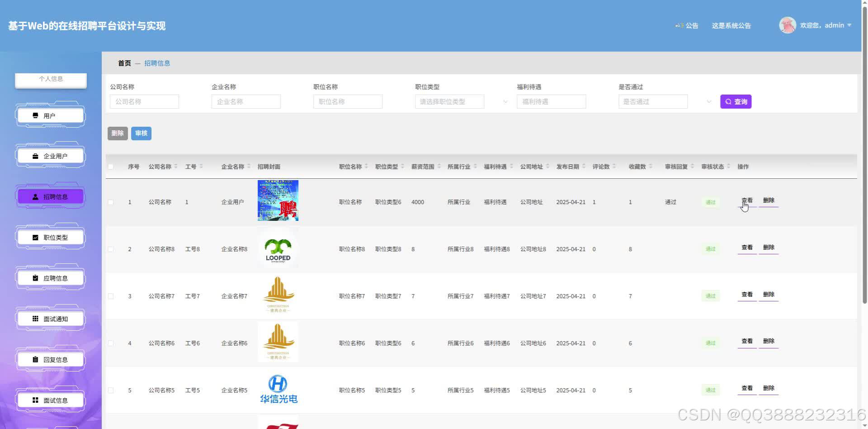The image size is (868, 429).
Task: Open the 职位类型 filter dropdown
Action: [449, 102]
